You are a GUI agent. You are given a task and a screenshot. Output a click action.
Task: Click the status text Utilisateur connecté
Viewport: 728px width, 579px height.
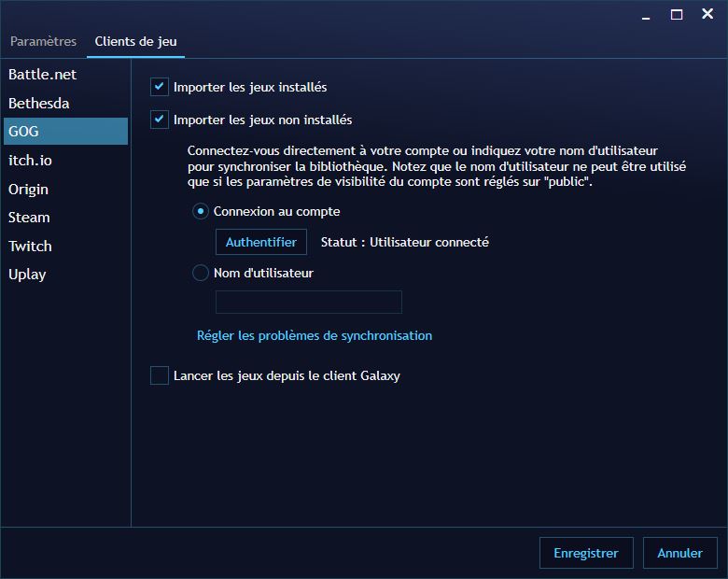[429, 242]
